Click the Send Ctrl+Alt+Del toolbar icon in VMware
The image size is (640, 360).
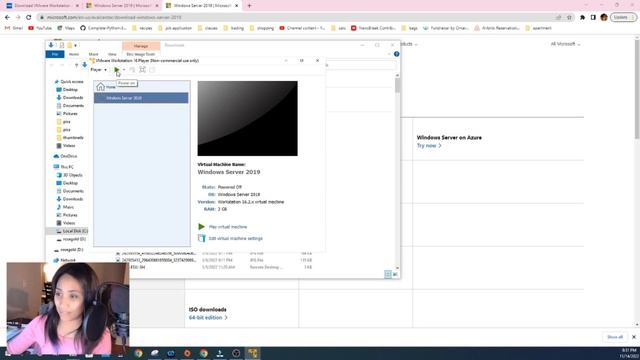(132, 70)
